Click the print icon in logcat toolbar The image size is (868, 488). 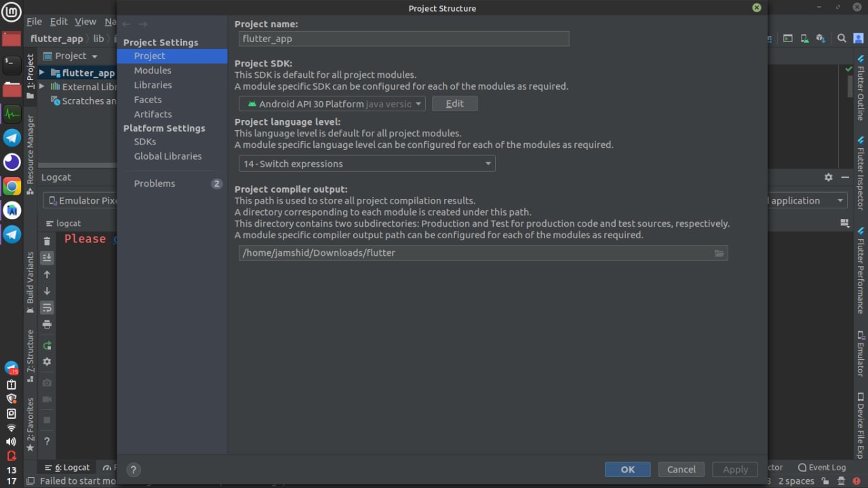pos(47,324)
